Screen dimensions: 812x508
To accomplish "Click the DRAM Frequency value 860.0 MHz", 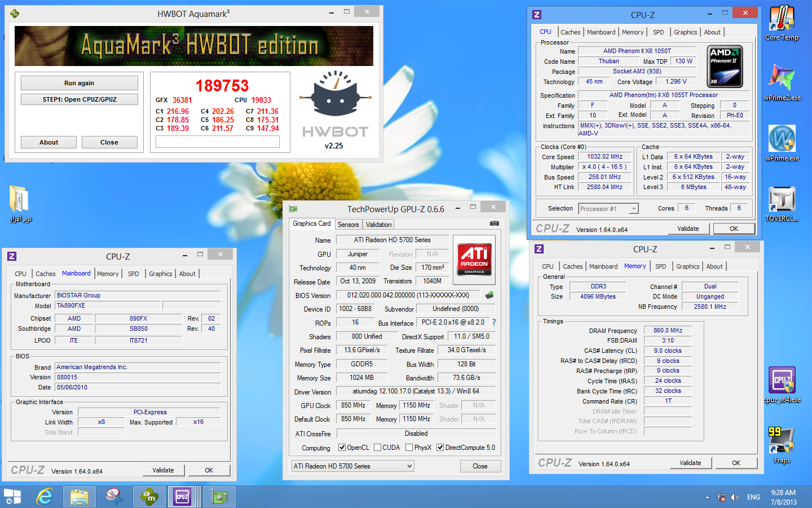I will (668, 331).
